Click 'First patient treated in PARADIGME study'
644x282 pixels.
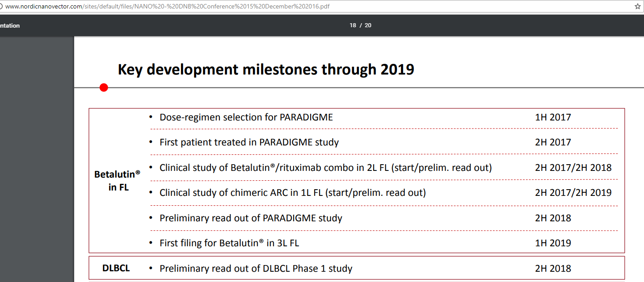(x=249, y=142)
